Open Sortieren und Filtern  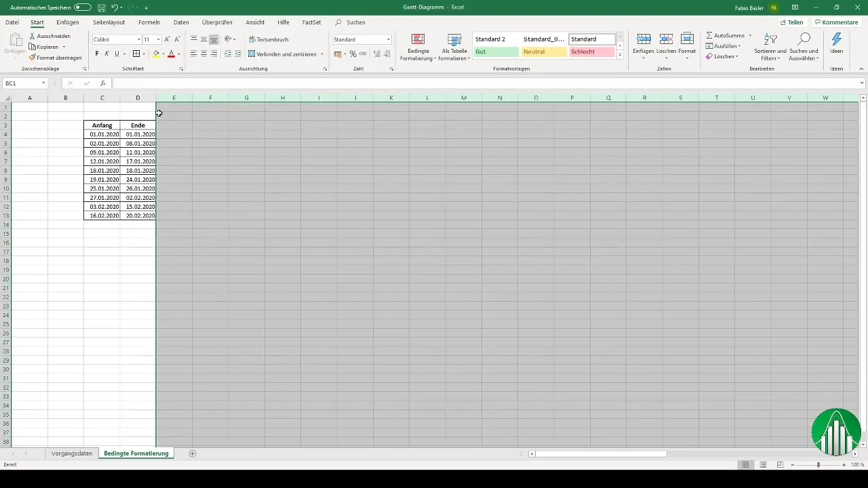(x=770, y=46)
